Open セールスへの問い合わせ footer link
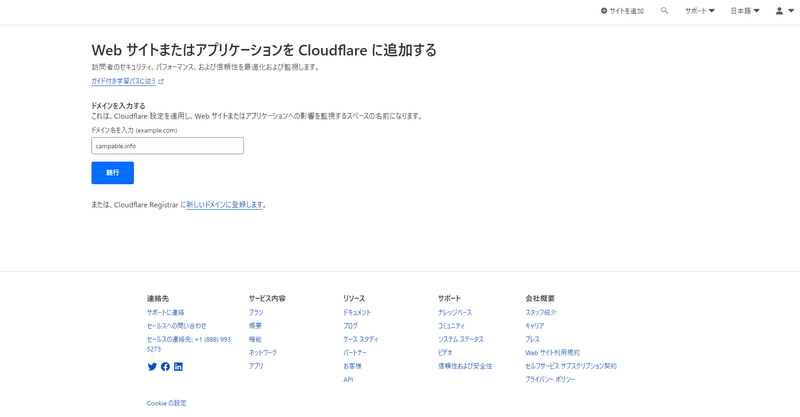The image size is (800, 417). (177, 326)
